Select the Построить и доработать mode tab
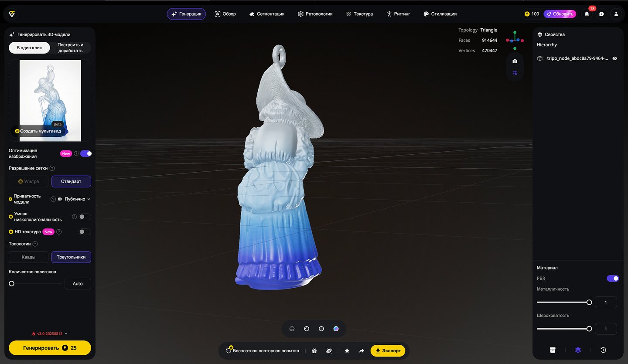 71,48
